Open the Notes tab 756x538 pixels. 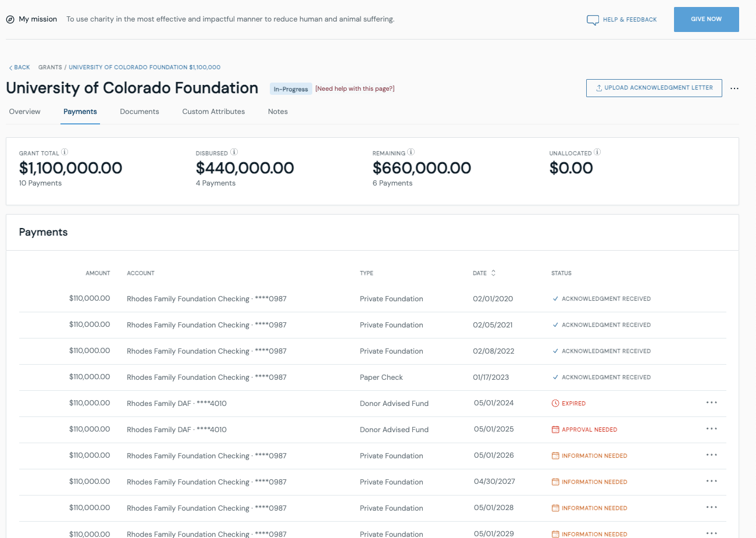click(278, 112)
